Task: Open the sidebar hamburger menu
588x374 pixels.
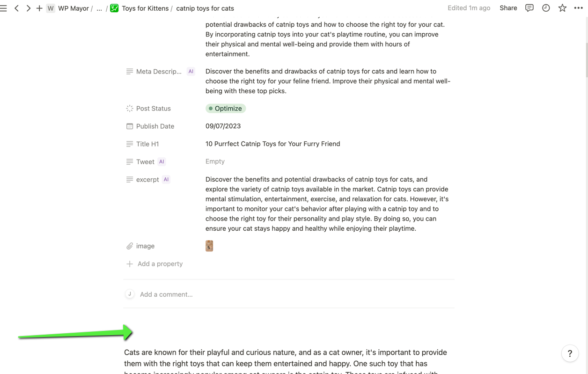Action: 4,8
